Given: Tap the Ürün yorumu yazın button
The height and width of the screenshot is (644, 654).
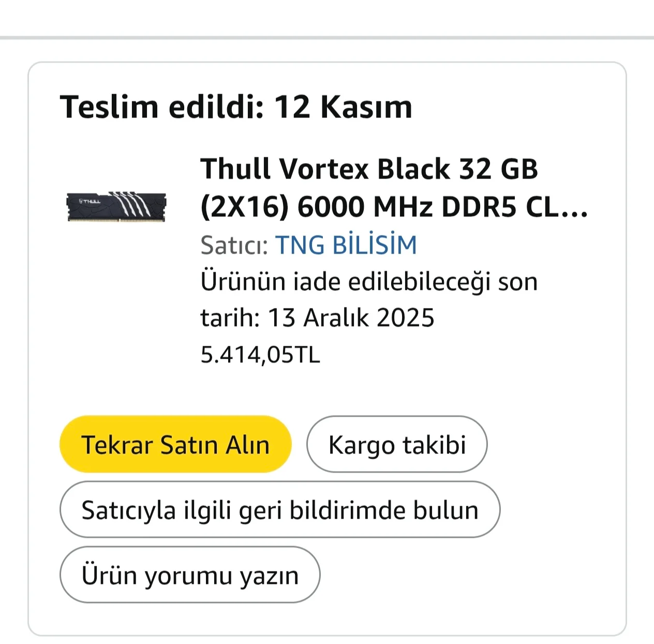Looking at the screenshot, I should click(x=190, y=575).
